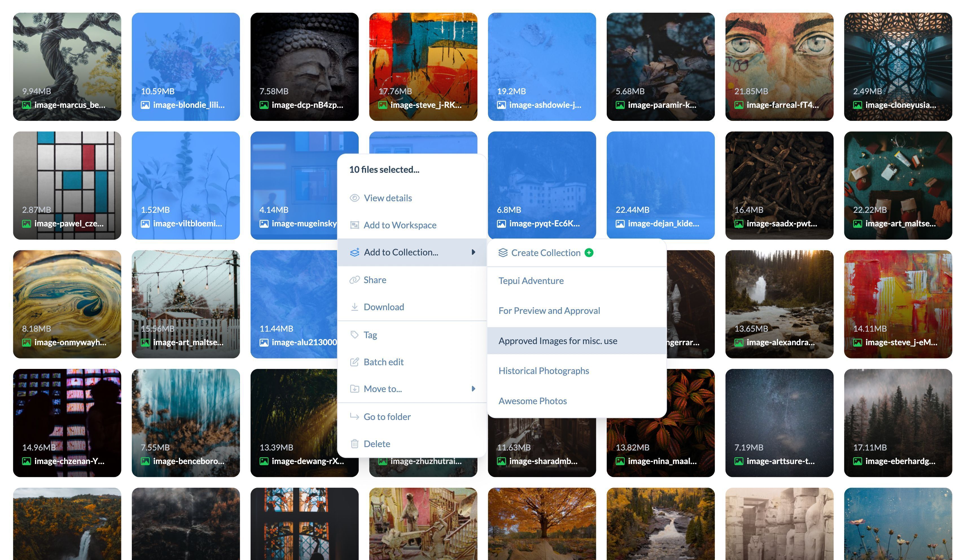The width and height of the screenshot is (964, 560).
Task: Click the trash can icon next to Delete
Action: click(355, 444)
